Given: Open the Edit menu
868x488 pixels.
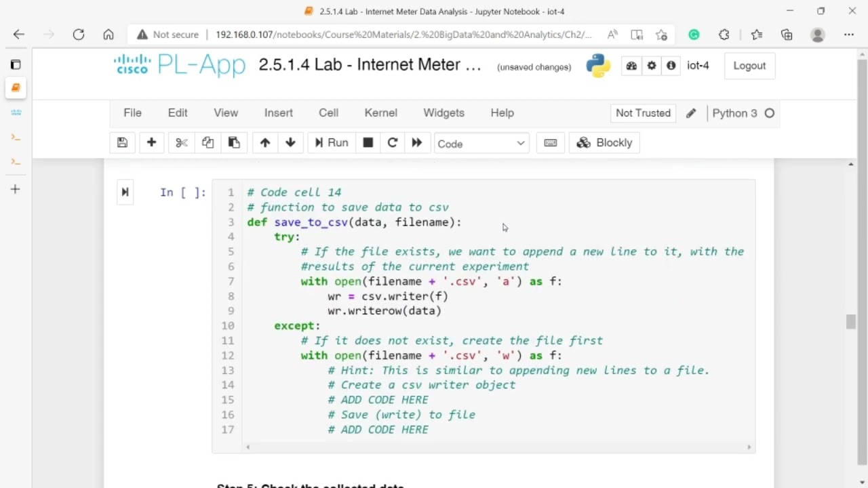Looking at the screenshot, I should 178,113.
